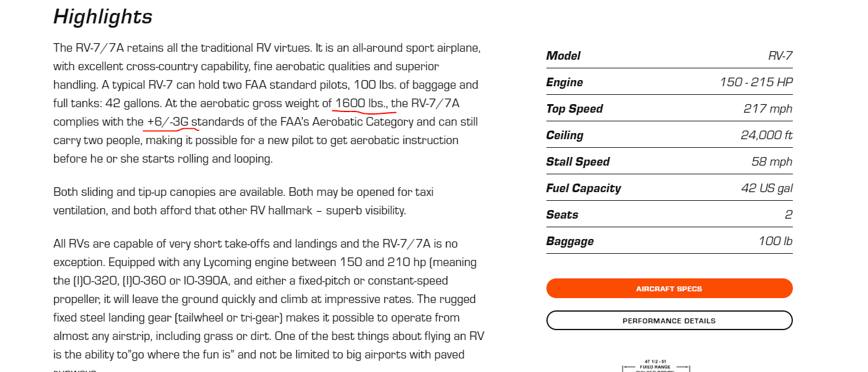Image resolution: width=868 pixels, height=372 pixels.
Task: Click the 24,000 ft ceiling value
Action: pos(766,135)
